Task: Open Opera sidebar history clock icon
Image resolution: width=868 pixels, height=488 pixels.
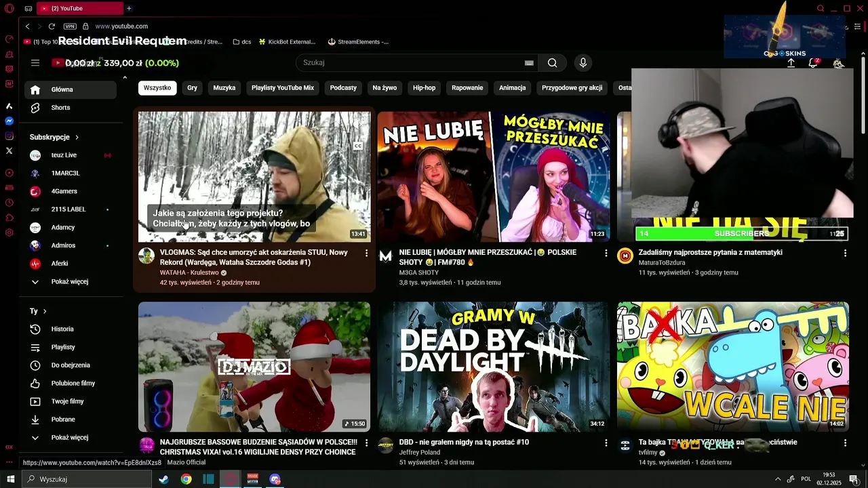Action: click(9, 203)
